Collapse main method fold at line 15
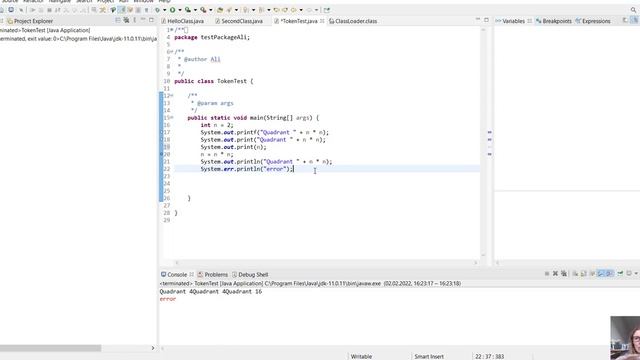Image resolution: width=640 pixels, height=360 pixels. point(172,118)
